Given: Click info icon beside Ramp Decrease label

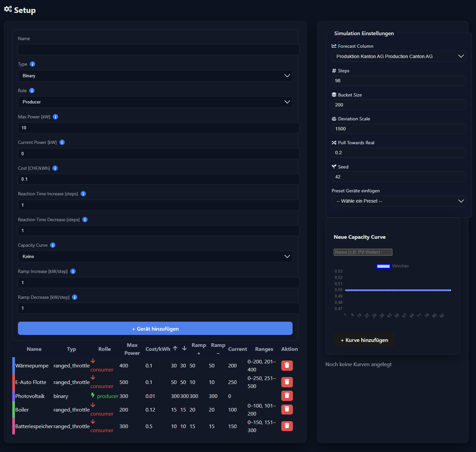Looking at the screenshot, I should tap(75, 297).
